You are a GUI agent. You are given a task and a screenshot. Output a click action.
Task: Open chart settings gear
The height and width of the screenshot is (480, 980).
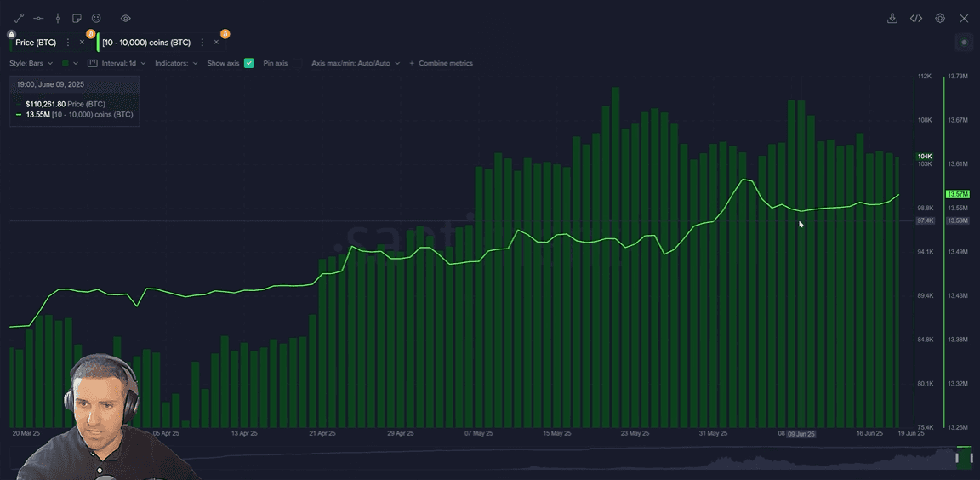pos(940,18)
